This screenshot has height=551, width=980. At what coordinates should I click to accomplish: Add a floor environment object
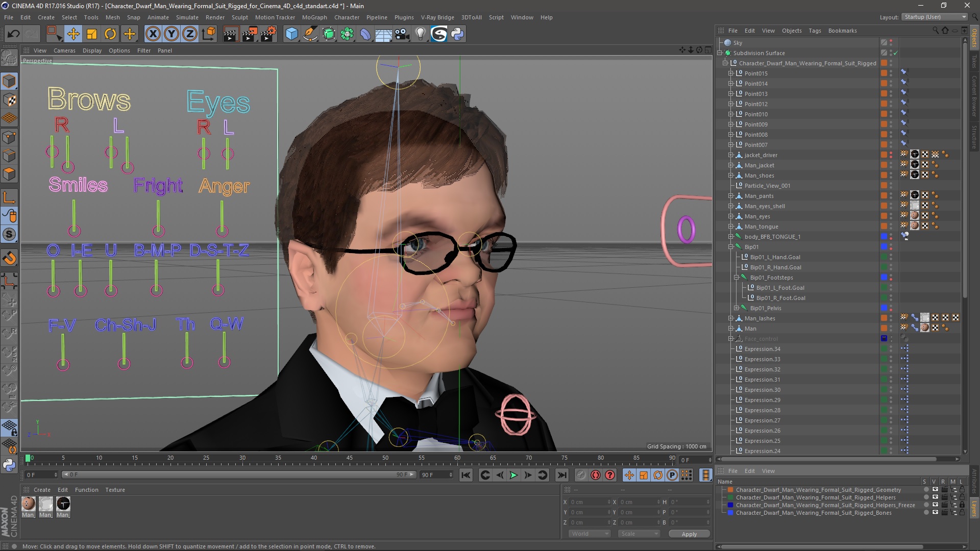coord(383,34)
